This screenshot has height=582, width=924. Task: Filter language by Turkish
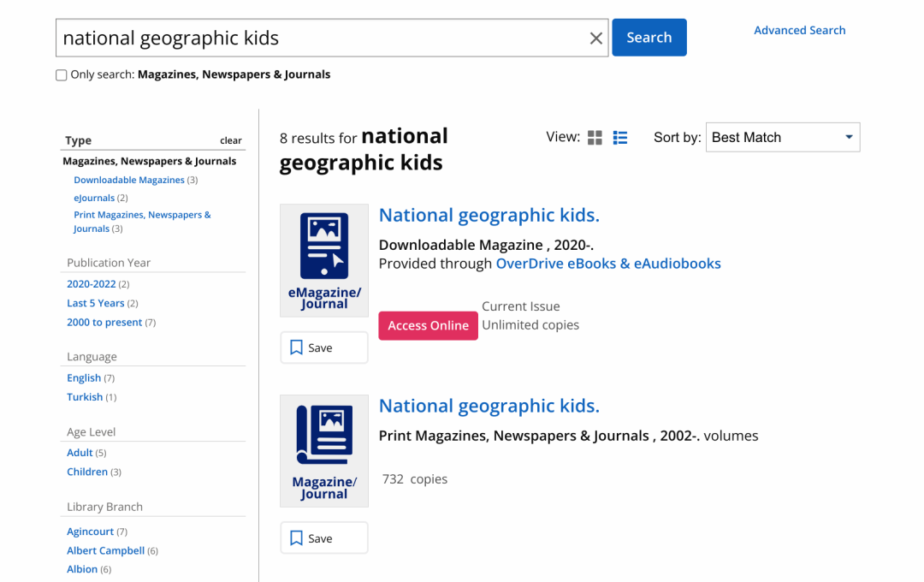coord(85,397)
